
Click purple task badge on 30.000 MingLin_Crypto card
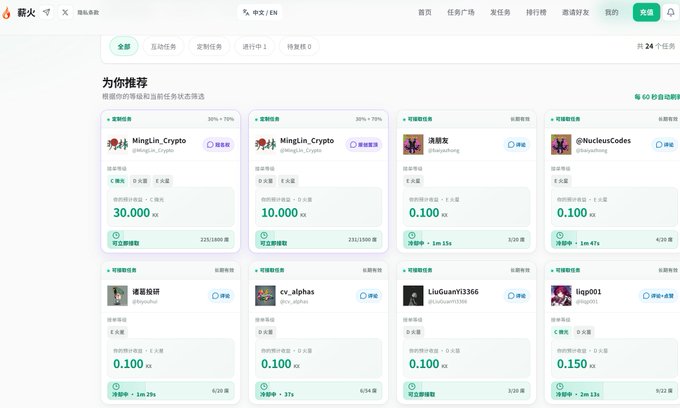[x=219, y=144]
